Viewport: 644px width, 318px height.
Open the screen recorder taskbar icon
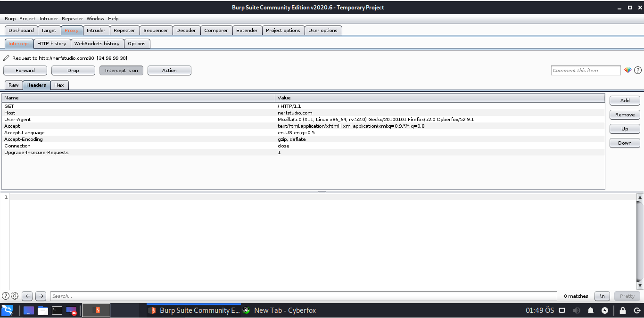71,310
